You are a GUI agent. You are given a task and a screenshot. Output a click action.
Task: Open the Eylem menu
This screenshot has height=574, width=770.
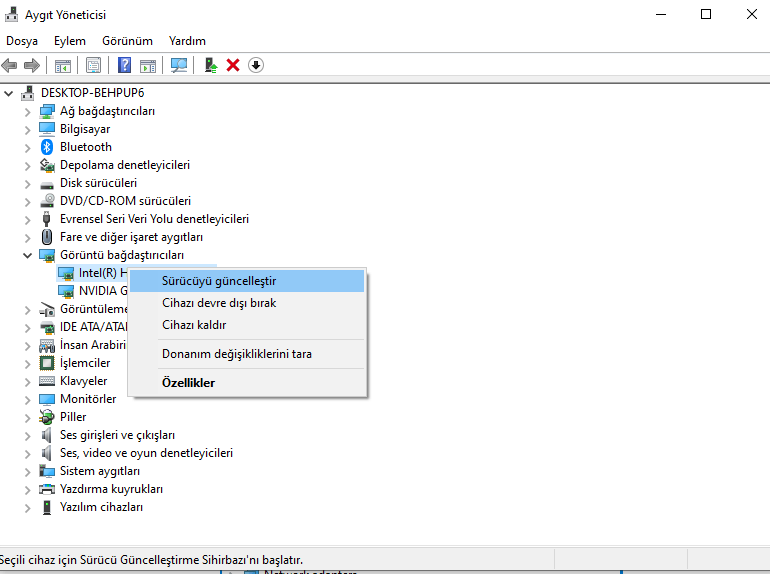coord(70,41)
